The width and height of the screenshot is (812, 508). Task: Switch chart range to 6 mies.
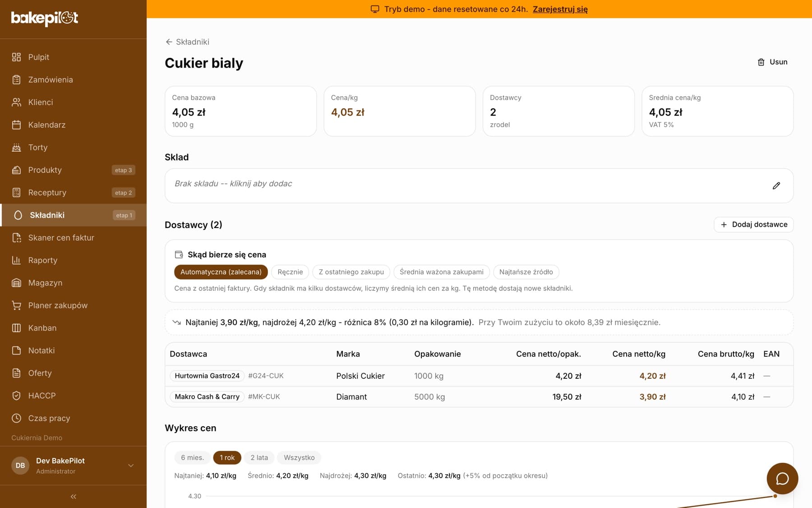point(192,457)
